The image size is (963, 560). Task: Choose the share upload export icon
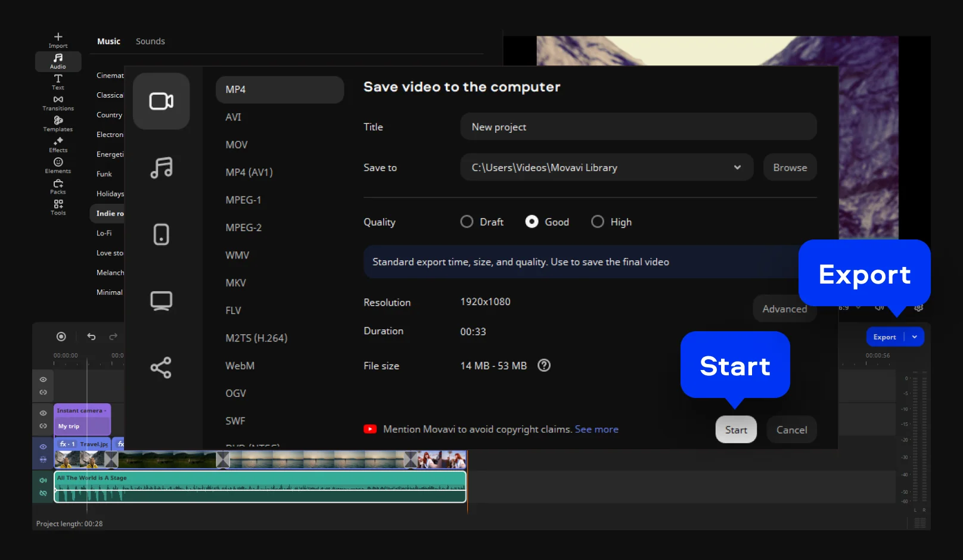tap(161, 368)
